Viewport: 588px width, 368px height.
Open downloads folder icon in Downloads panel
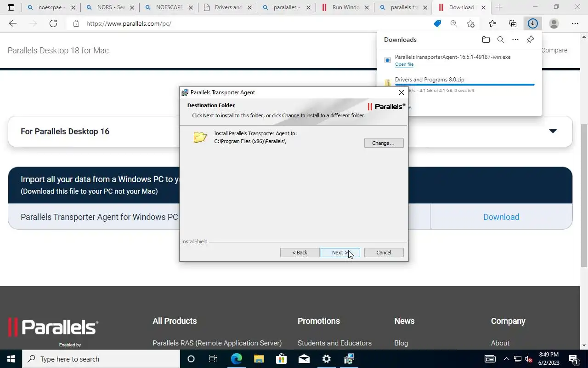pyautogui.click(x=486, y=40)
